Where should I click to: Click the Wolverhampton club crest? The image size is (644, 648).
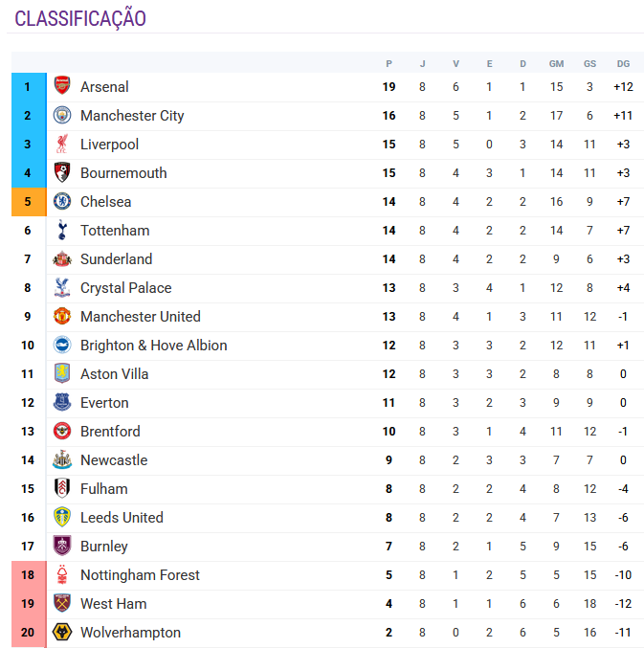62,632
